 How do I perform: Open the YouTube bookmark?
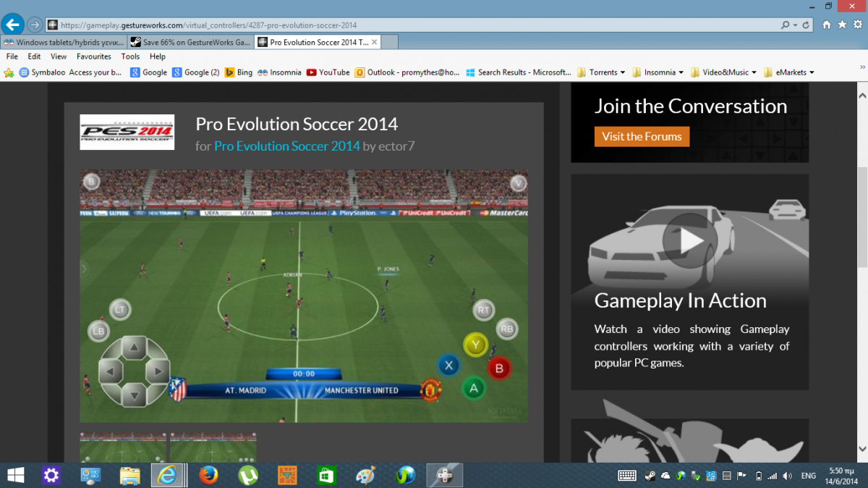[328, 72]
